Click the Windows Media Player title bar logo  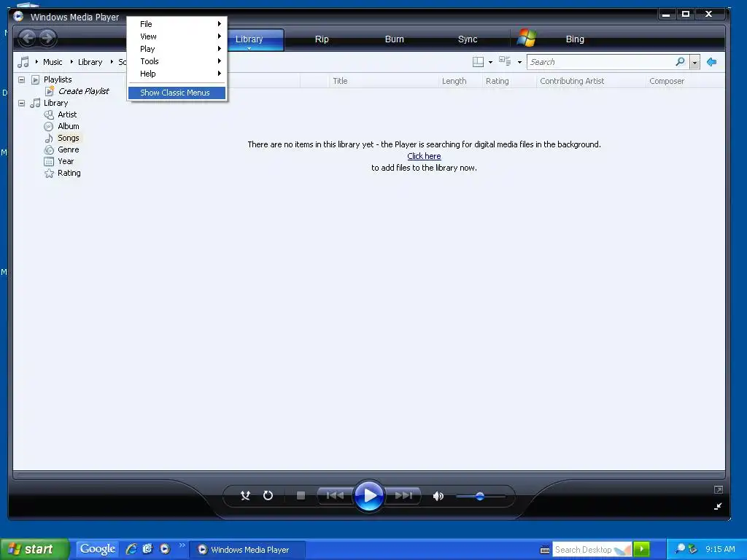[18, 17]
